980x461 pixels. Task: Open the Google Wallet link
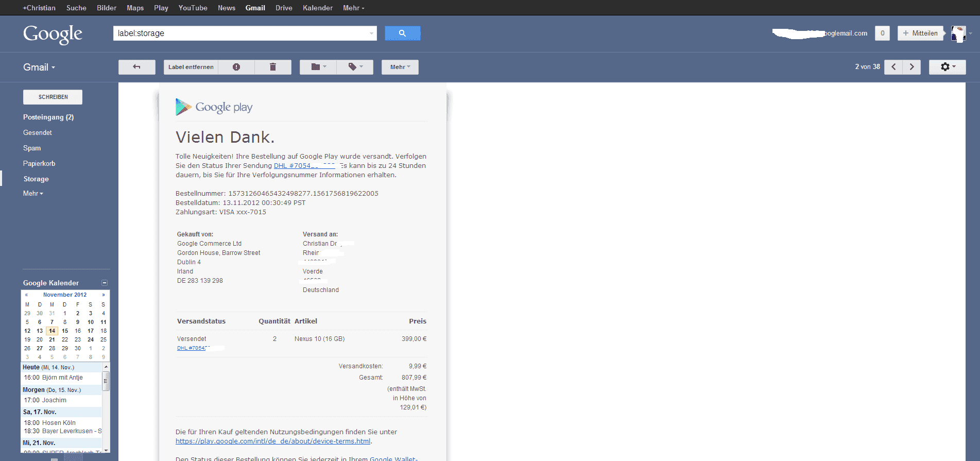[394, 458]
